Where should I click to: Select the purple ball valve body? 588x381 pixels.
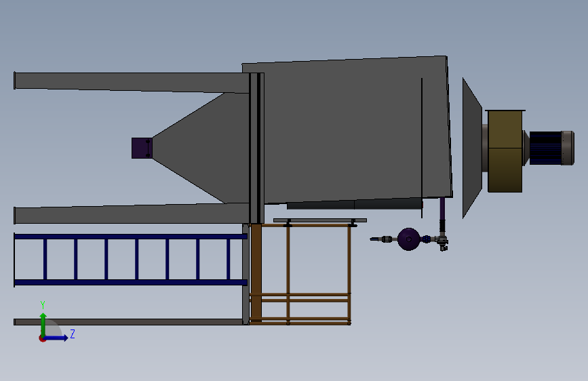[x=408, y=239]
